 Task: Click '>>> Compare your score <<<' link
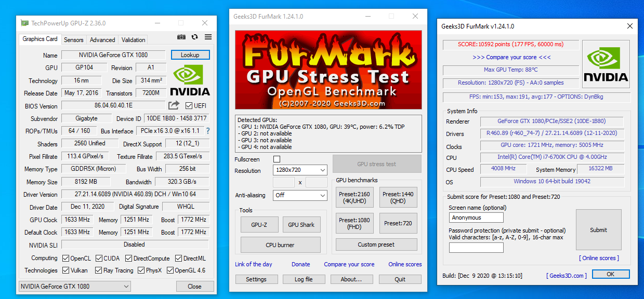coord(512,57)
